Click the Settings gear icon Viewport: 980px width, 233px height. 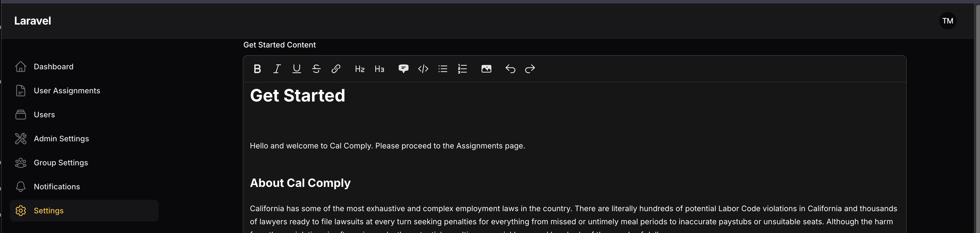[x=20, y=211]
